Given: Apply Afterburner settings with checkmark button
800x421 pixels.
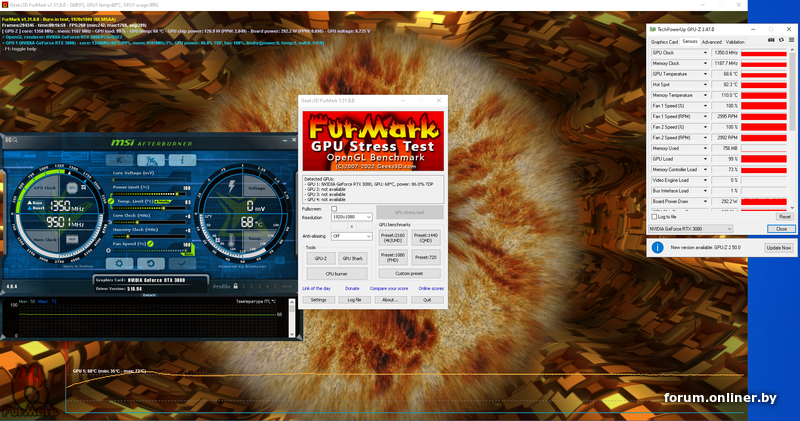Looking at the screenshot, I should pos(182,263).
